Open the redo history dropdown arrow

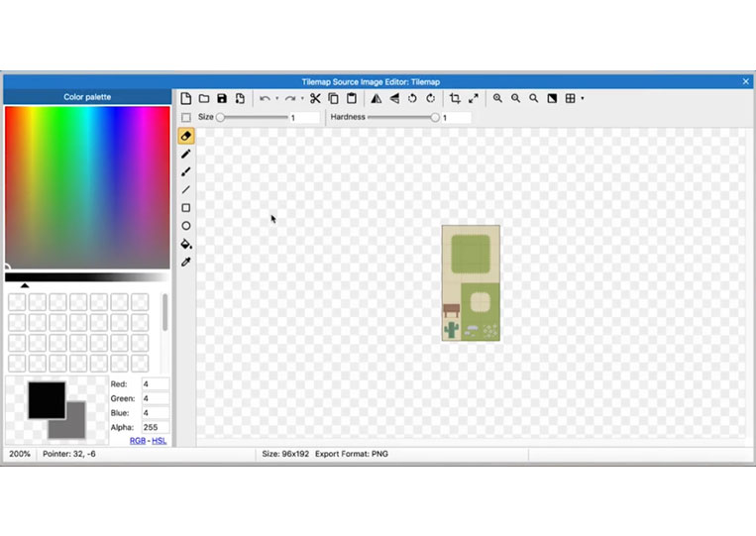[x=302, y=99]
